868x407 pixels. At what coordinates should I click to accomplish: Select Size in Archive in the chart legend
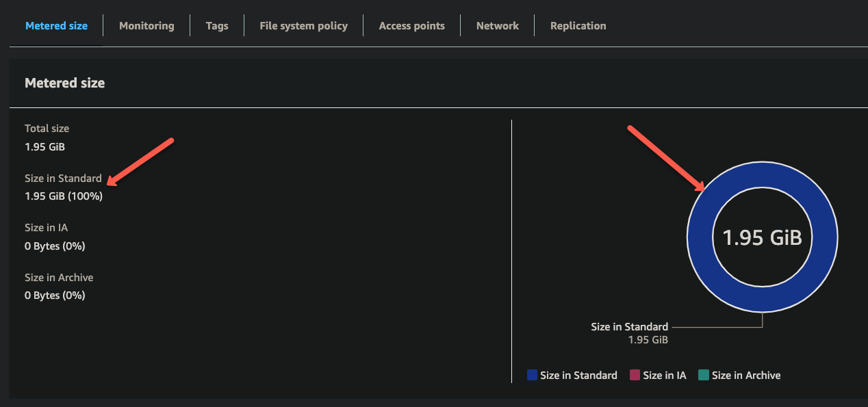[x=746, y=375]
